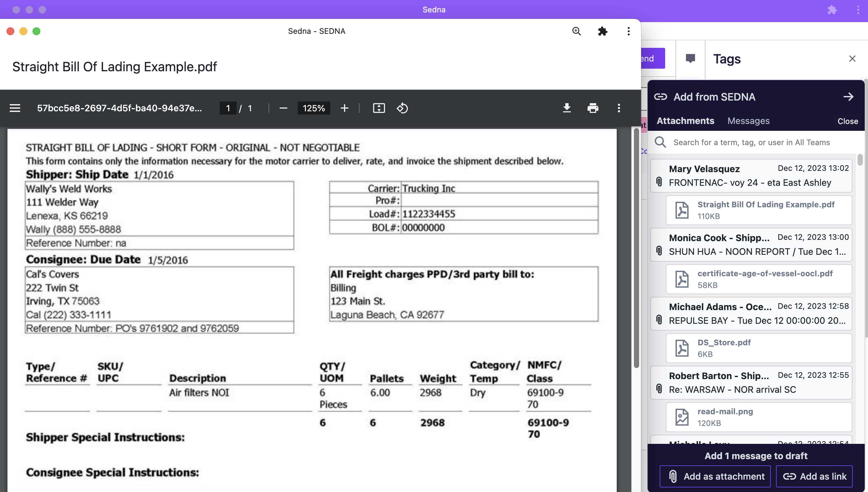Screen dimensions: 868x492
Task: Click Air filters NOI description
Action: click(199, 392)
